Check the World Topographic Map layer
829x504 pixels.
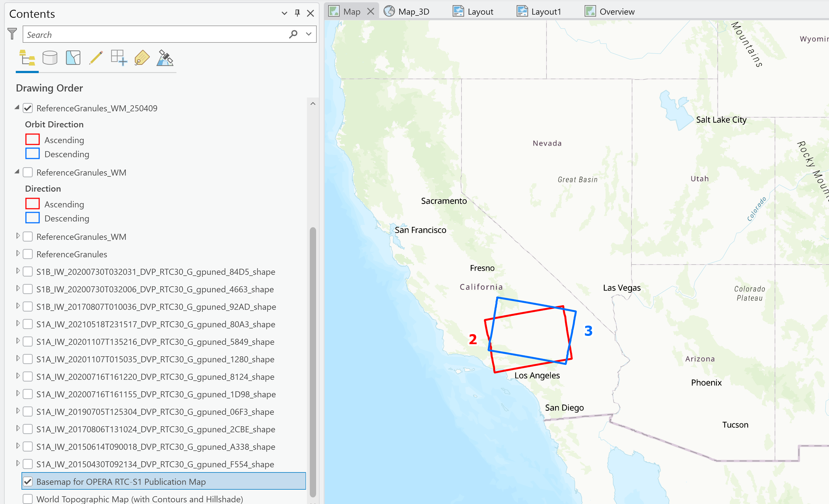[28, 499]
